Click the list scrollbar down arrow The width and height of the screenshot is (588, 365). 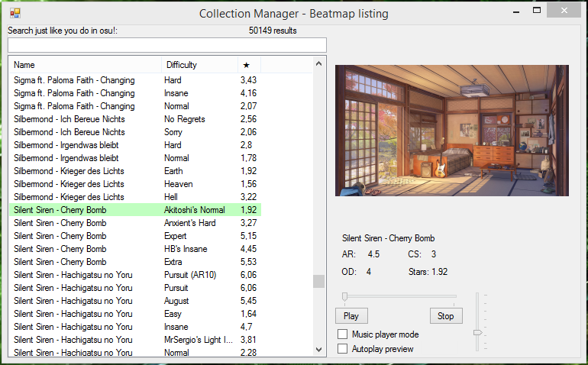[x=318, y=349]
